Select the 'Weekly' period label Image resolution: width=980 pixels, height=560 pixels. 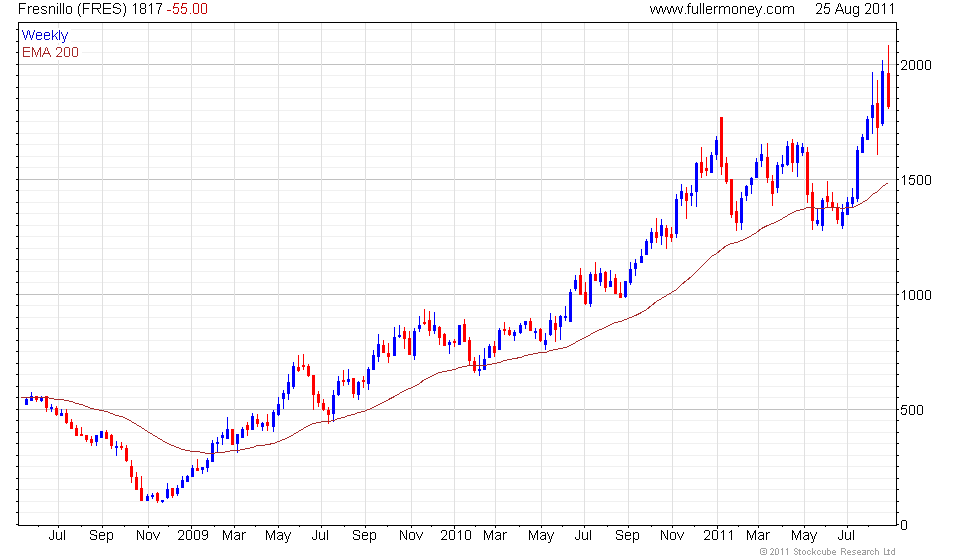point(44,36)
